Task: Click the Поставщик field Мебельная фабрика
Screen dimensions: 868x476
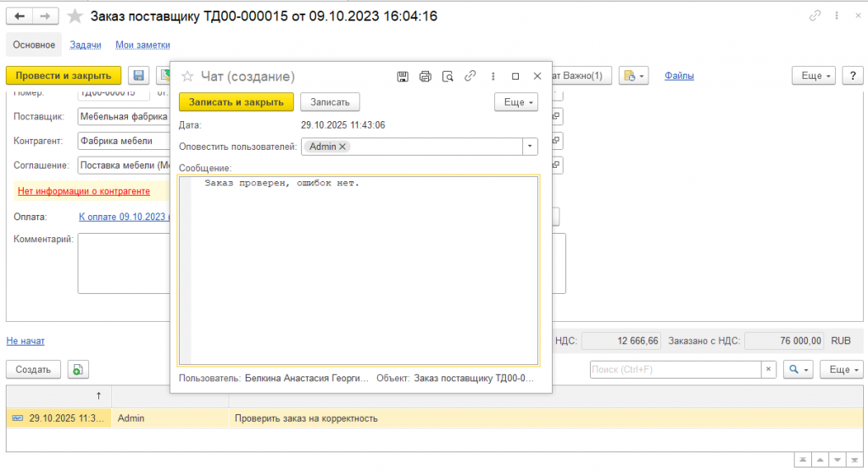Action: 124,117
